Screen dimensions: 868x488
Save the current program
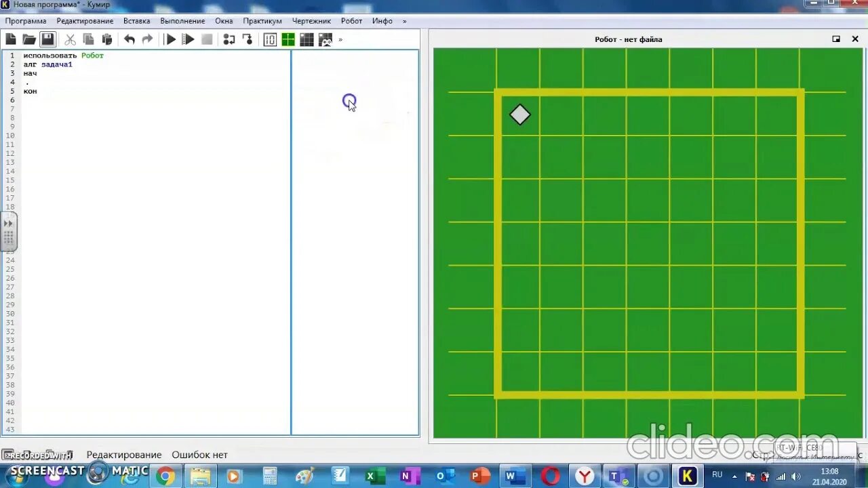tap(47, 39)
